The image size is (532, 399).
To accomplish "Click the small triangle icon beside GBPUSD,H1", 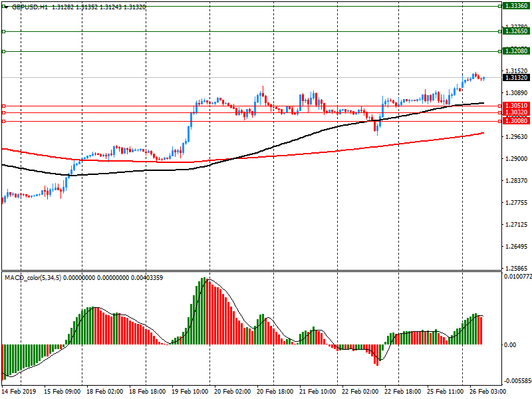I will [x=6, y=7].
